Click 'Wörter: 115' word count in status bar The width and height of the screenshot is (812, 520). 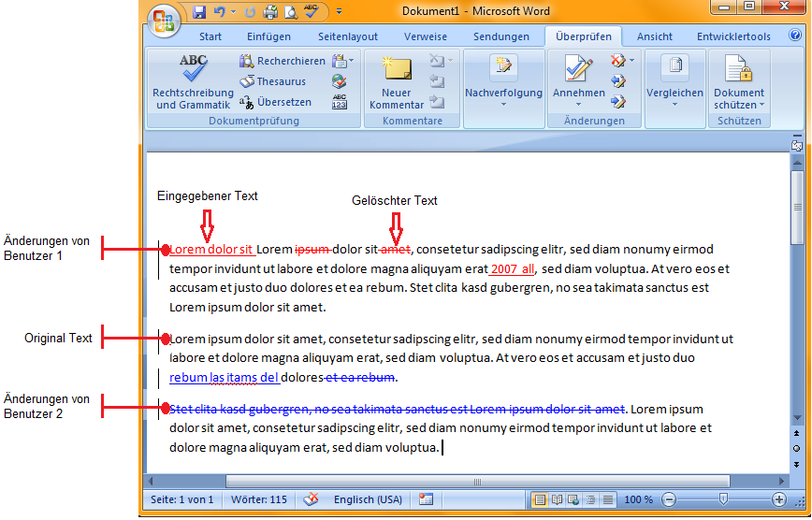coord(259,499)
